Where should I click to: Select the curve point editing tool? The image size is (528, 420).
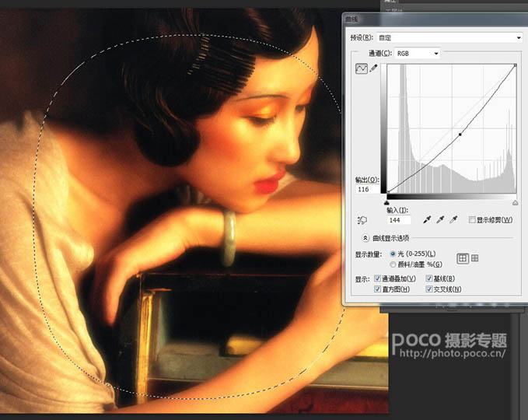pos(361,69)
